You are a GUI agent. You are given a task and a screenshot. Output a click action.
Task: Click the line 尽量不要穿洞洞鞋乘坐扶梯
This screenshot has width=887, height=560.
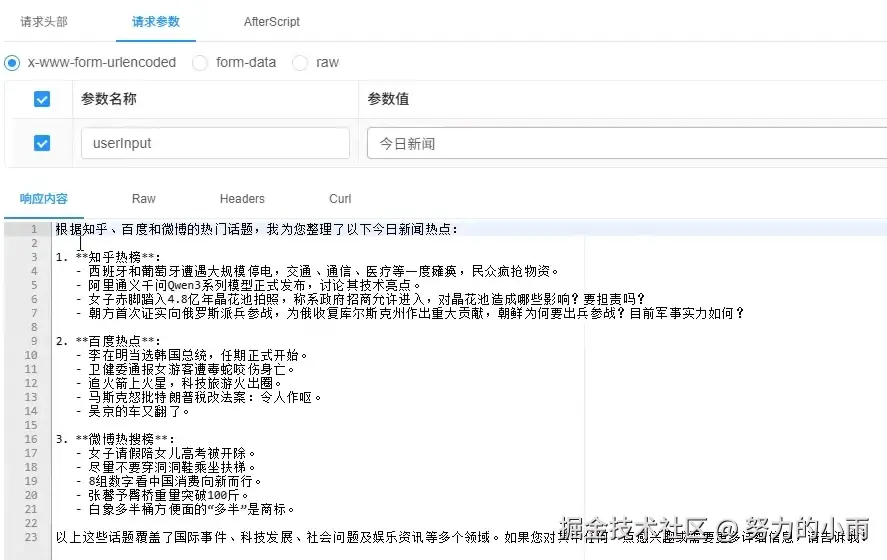pyautogui.click(x=166, y=467)
